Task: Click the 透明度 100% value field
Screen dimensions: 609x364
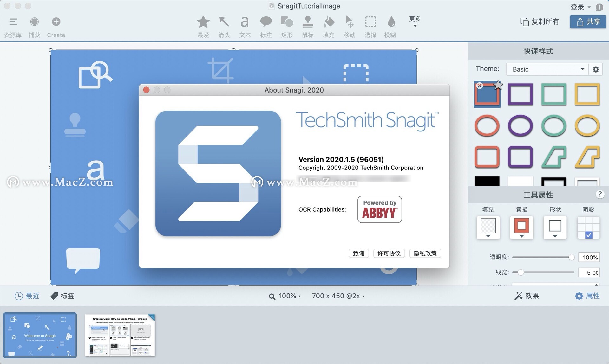Action: (x=589, y=257)
